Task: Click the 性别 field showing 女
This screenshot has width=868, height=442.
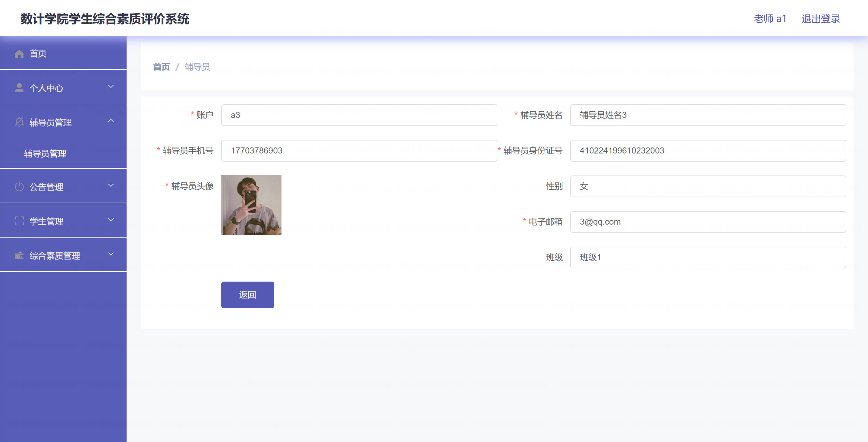Action: point(708,186)
